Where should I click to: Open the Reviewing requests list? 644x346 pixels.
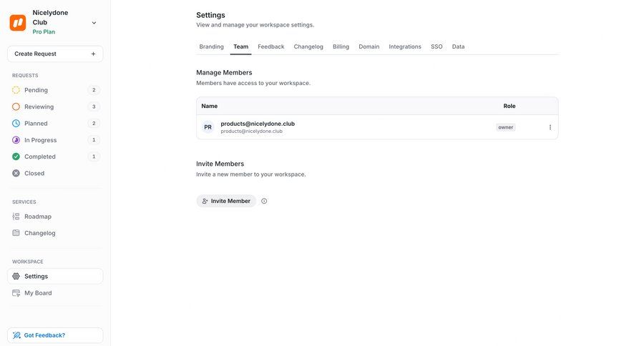[x=39, y=107]
